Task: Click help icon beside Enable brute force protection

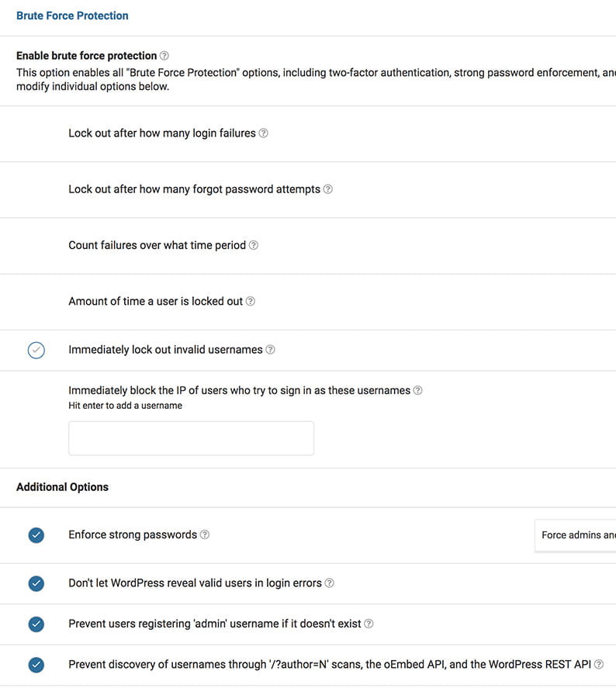Action: pos(164,56)
